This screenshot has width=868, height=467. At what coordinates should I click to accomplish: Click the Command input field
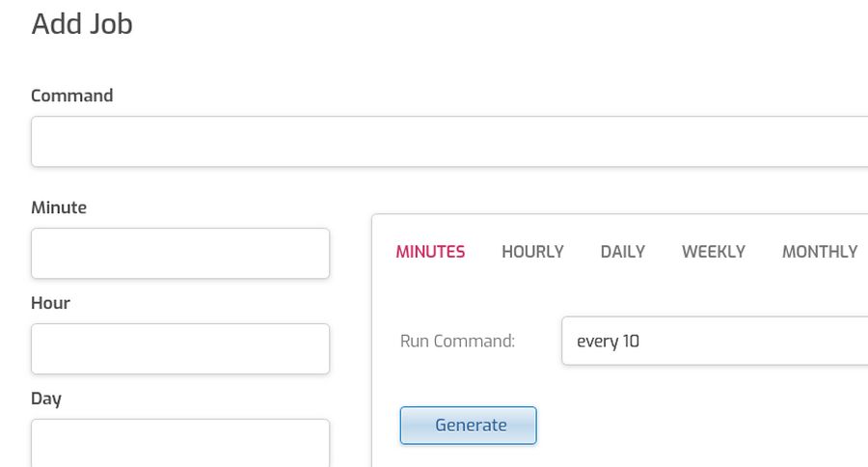(x=449, y=142)
